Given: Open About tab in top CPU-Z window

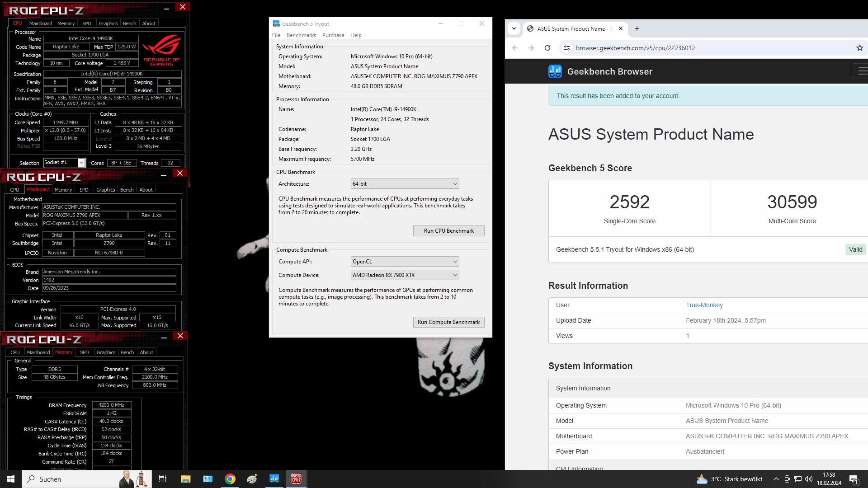Looking at the screenshot, I should coord(149,23).
